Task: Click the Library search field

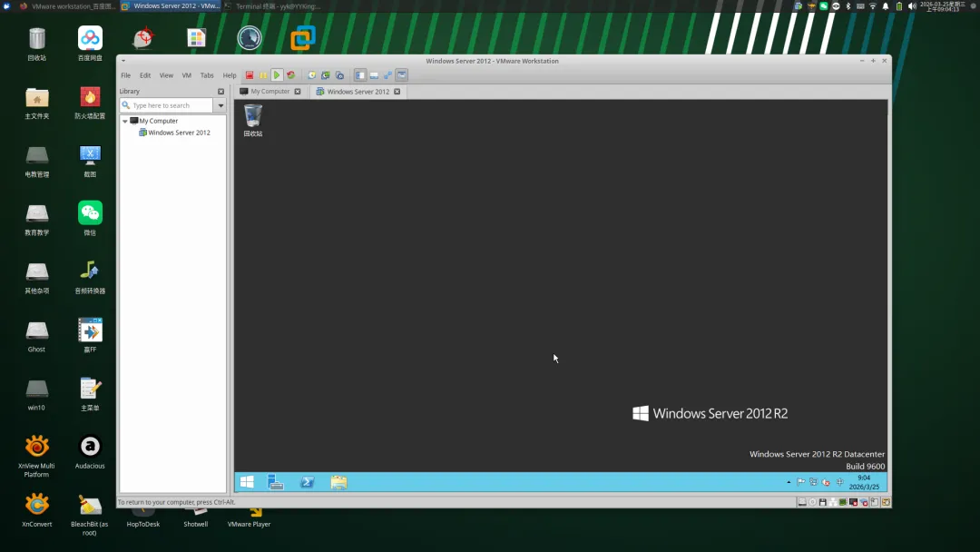Action: pyautogui.click(x=166, y=105)
